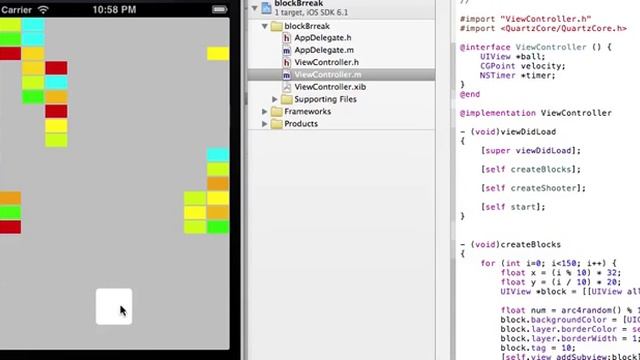Select ViewController.m in the navigator

328,75
